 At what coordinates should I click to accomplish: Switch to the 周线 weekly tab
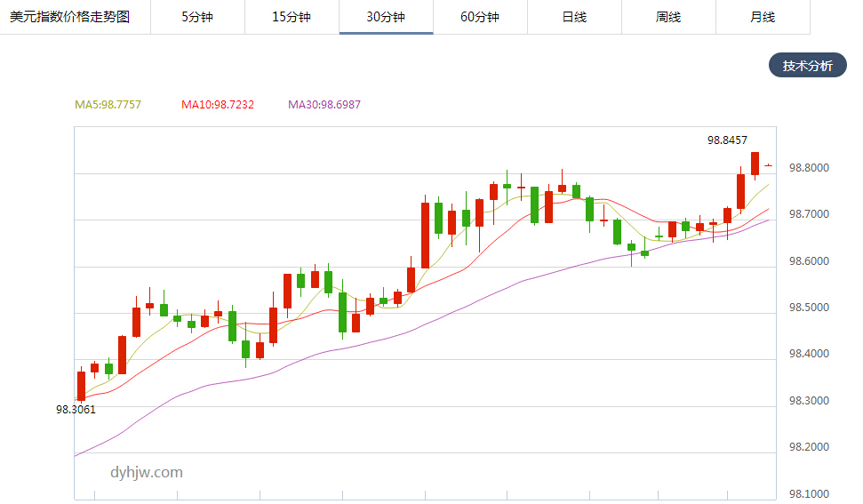coord(668,17)
